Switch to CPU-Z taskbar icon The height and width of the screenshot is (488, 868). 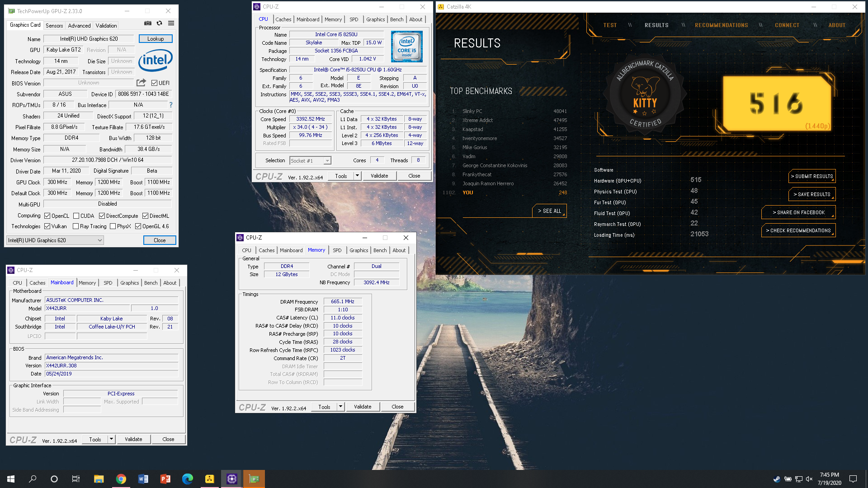231,479
